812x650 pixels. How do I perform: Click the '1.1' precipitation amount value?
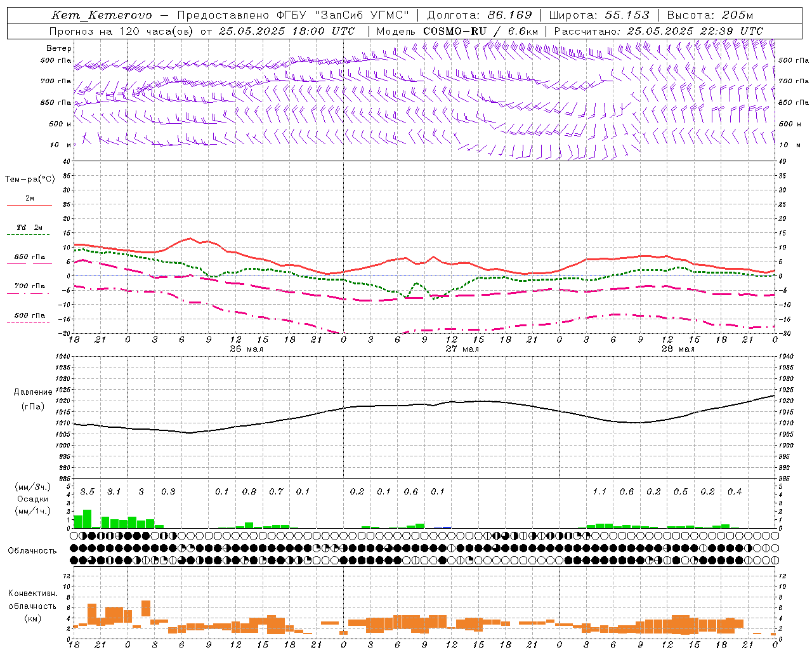click(599, 492)
